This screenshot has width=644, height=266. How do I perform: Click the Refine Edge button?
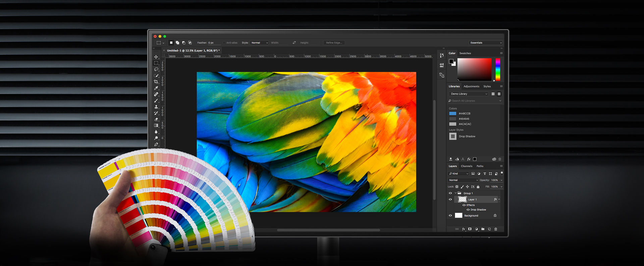334,43
